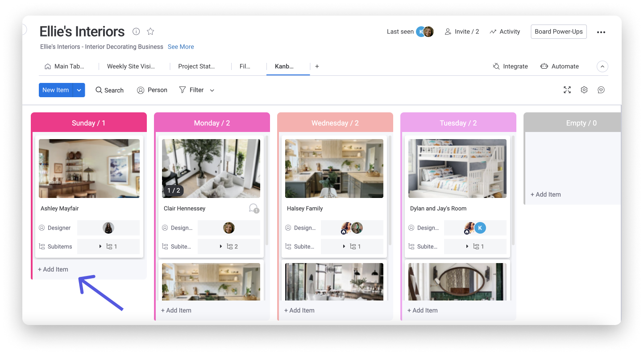
Task: Expand subitems on Dylan and Jay's Room card
Action: tap(475, 247)
